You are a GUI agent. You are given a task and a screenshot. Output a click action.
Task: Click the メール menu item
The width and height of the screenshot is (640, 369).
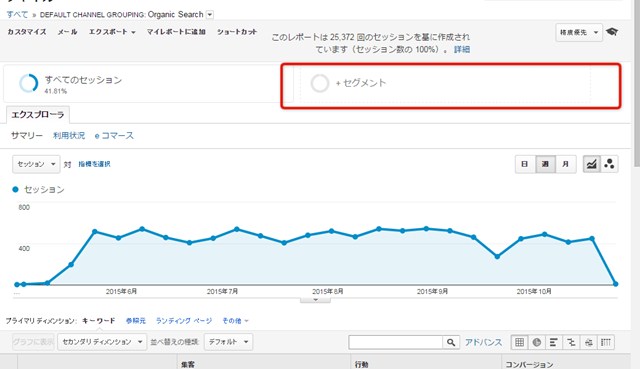point(67,32)
